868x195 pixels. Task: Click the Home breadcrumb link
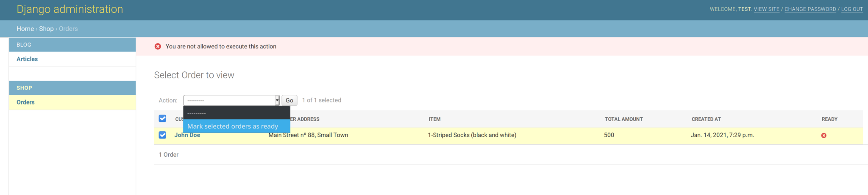click(25, 29)
